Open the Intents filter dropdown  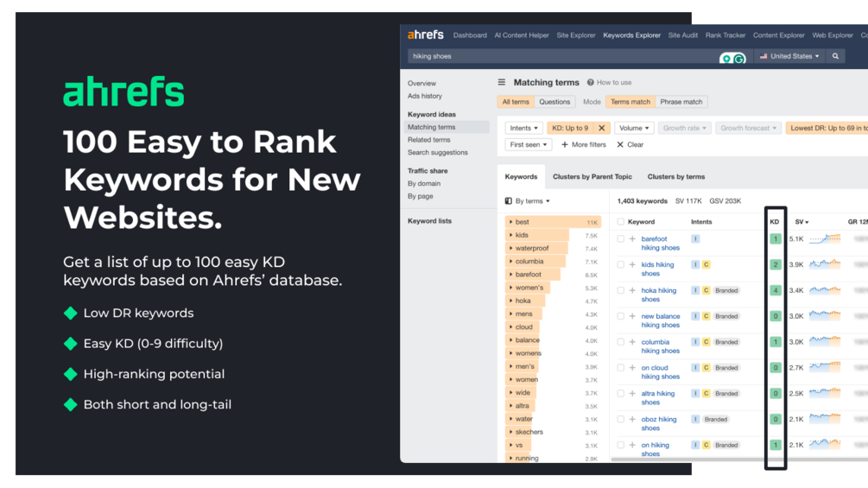pyautogui.click(x=523, y=128)
